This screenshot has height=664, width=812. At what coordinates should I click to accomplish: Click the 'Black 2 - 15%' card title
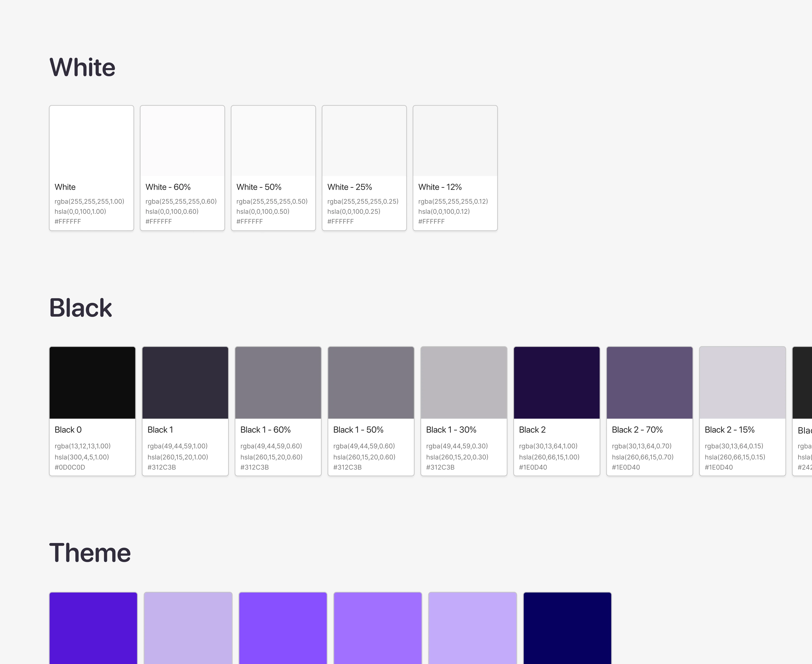(730, 430)
